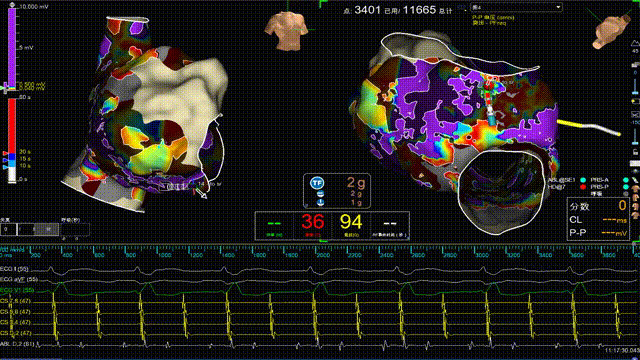Screen dimensions: 640x360
Task: Click the red 36 temperature readout
Action: 313,222
